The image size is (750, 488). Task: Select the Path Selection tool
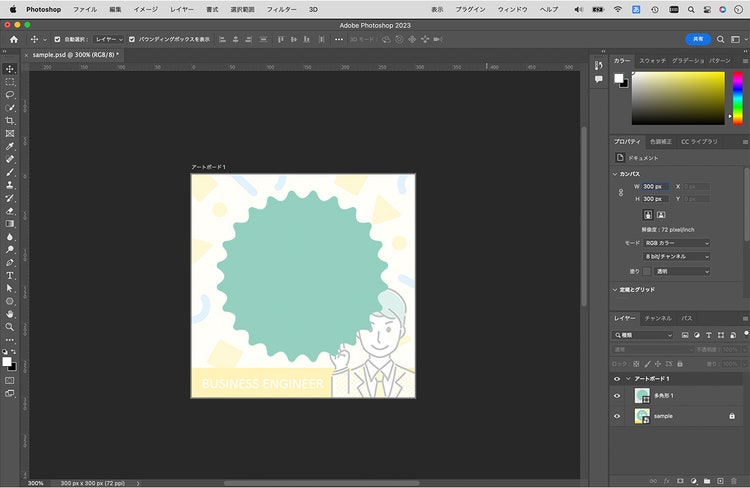pos(10,288)
